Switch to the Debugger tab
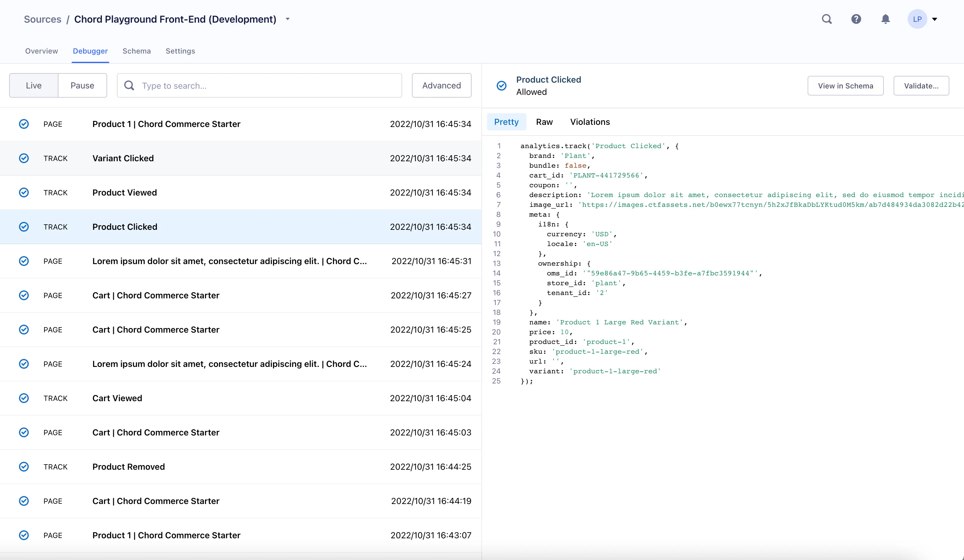964x560 pixels. click(x=90, y=51)
